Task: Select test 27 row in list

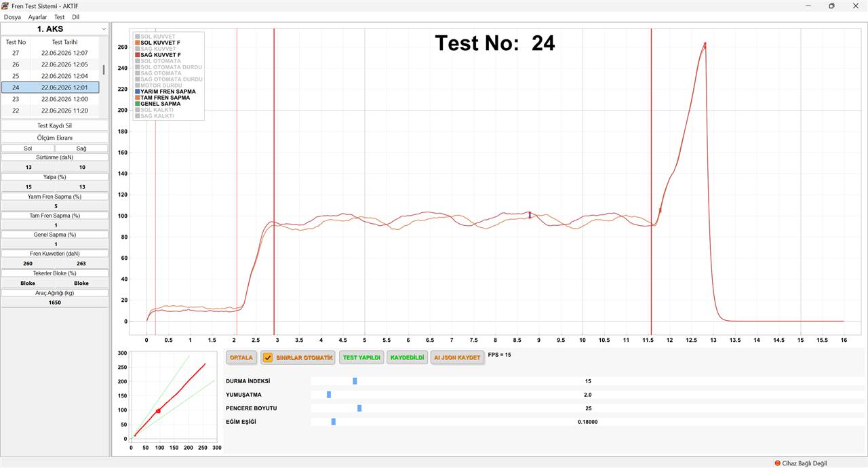Action: click(x=50, y=53)
